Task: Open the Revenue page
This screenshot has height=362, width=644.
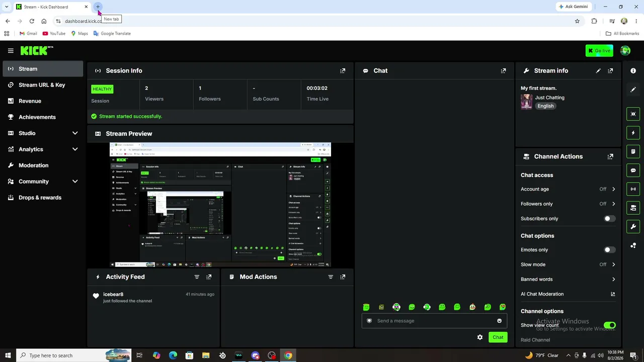Action: pos(43,101)
